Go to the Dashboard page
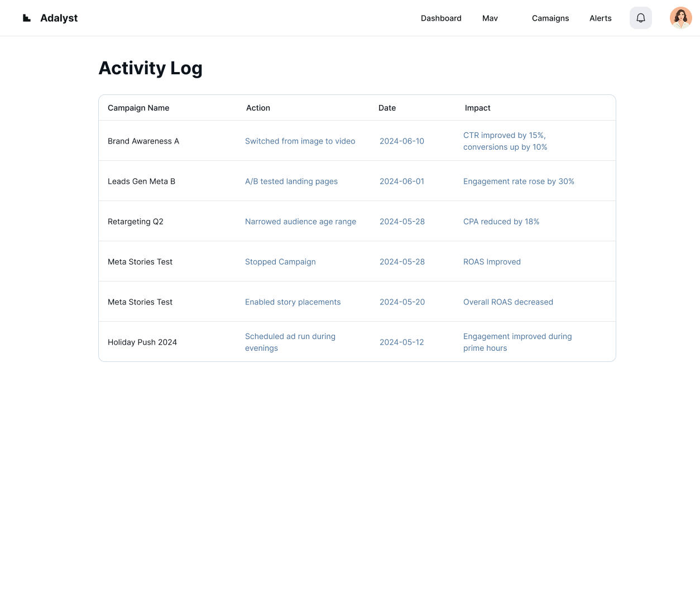The image size is (700, 596). [441, 18]
